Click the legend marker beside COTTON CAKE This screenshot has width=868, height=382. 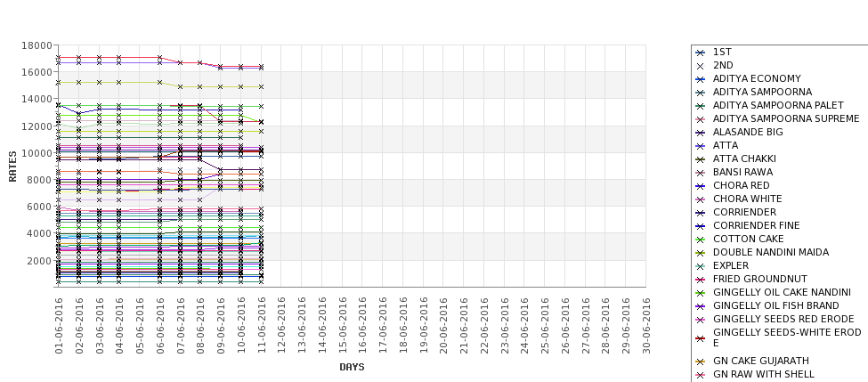(x=701, y=240)
